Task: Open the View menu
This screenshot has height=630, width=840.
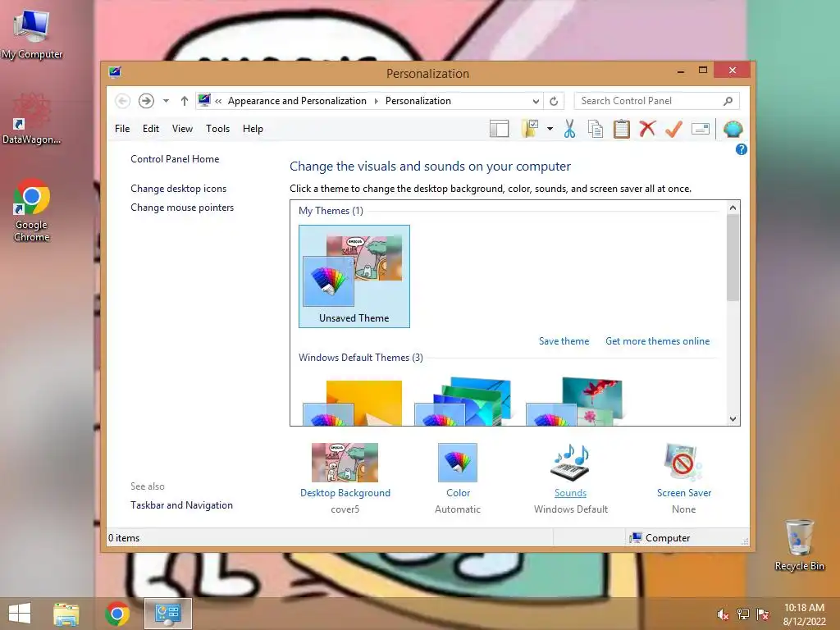Action: 182,129
